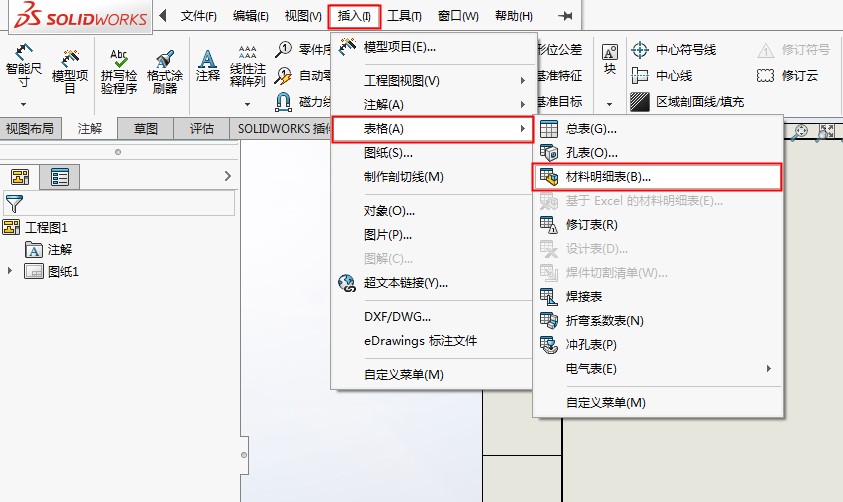The height and width of the screenshot is (502, 843).
Task: Open Customize Menu in tables submenu
Action: pyautogui.click(x=657, y=403)
